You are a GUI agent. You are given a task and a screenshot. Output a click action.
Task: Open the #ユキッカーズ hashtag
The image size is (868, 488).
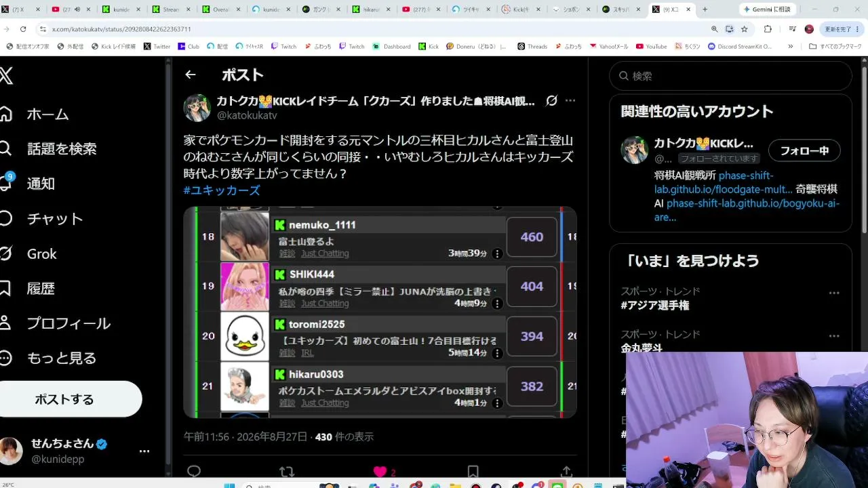point(222,190)
